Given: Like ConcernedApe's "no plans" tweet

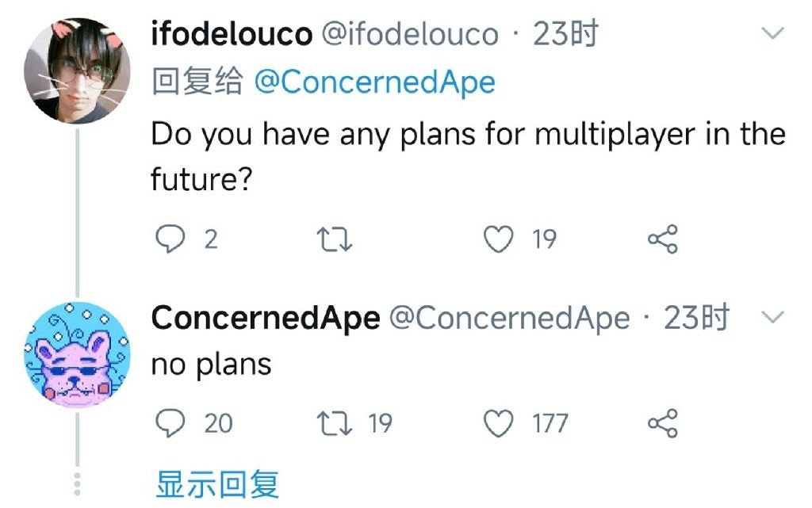Looking at the screenshot, I should 499,423.
